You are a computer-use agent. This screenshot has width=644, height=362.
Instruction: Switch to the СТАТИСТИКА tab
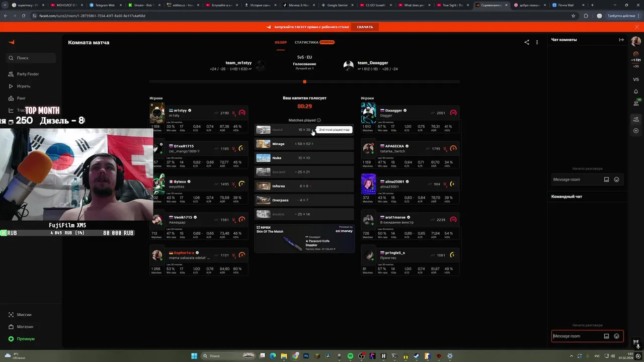pos(306,42)
